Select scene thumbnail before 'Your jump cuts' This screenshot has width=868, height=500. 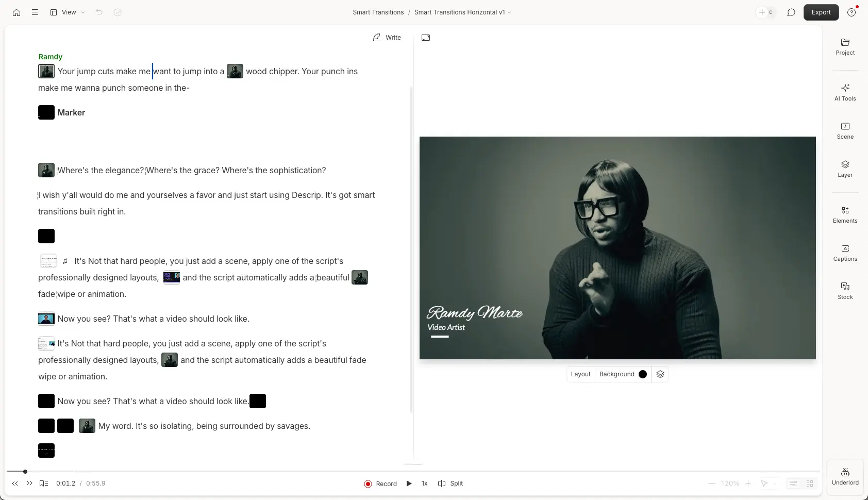pyautogui.click(x=46, y=71)
